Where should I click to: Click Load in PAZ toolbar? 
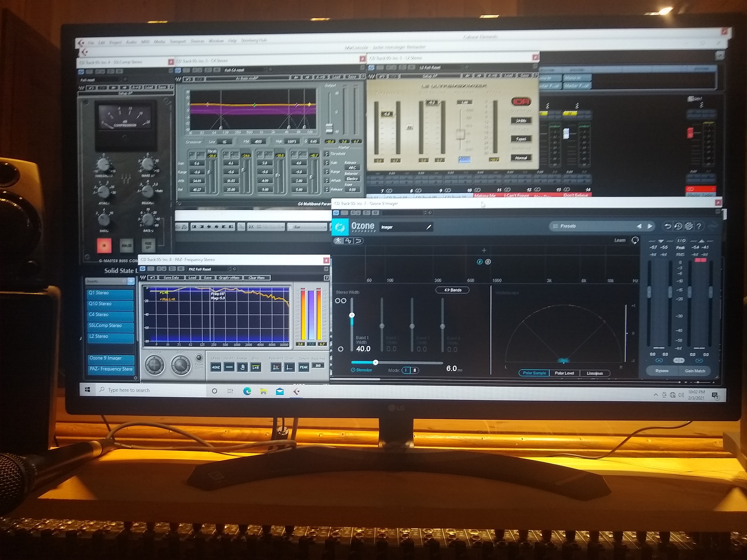(192, 277)
